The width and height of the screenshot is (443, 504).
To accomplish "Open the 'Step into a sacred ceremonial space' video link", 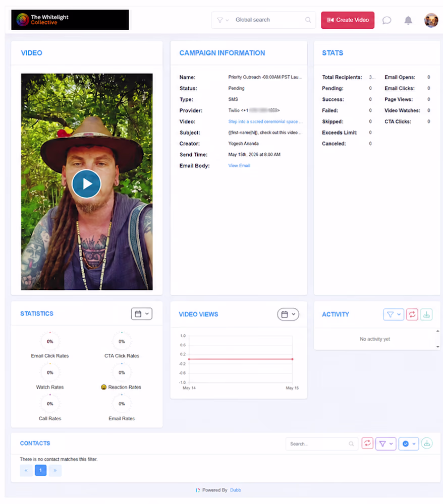I will [265, 121].
